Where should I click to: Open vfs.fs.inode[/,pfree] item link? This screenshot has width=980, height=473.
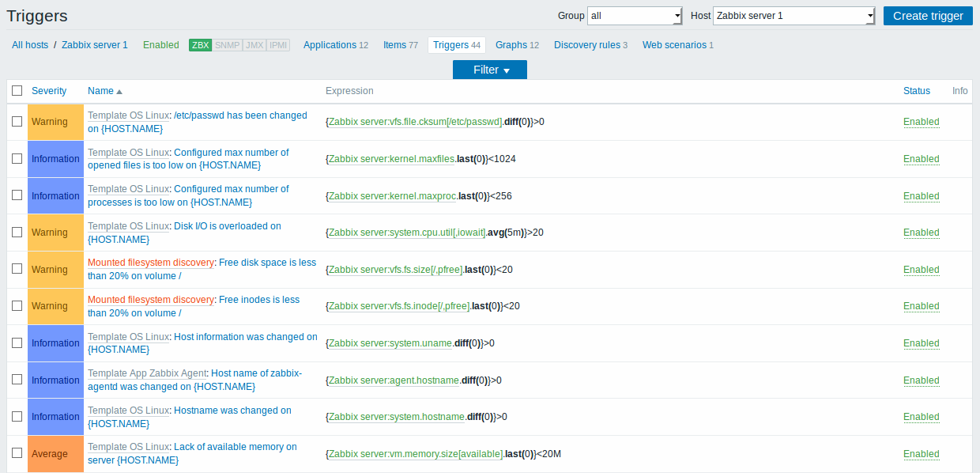(x=399, y=306)
